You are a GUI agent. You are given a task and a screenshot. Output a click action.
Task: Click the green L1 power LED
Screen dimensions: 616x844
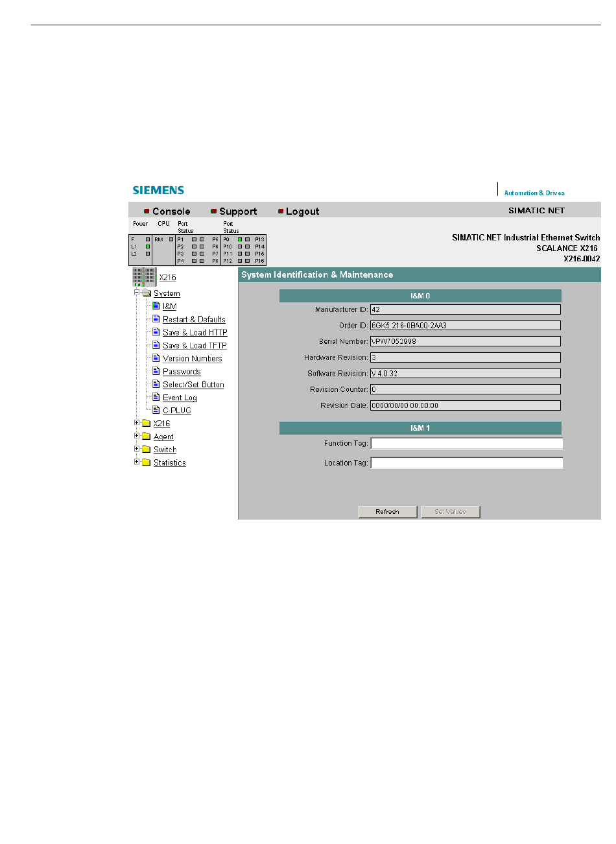pos(148,247)
